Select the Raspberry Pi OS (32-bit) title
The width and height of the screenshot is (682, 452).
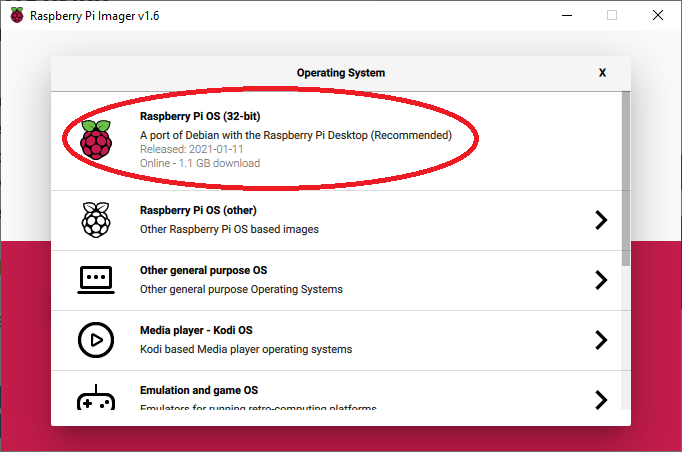pyautogui.click(x=200, y=116)
